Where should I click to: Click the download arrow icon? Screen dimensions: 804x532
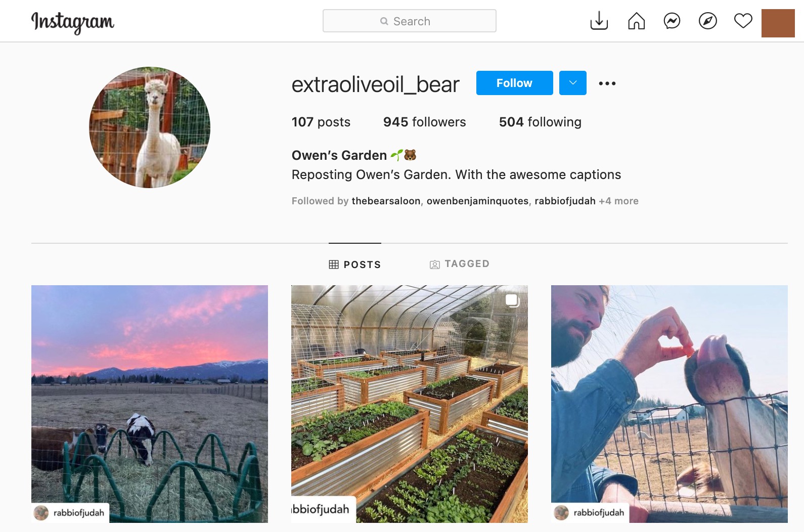pyautogui.click(x=599, y=21)
